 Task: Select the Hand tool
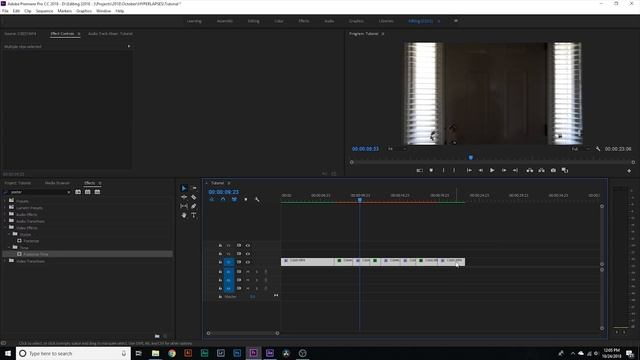point(184,215)
